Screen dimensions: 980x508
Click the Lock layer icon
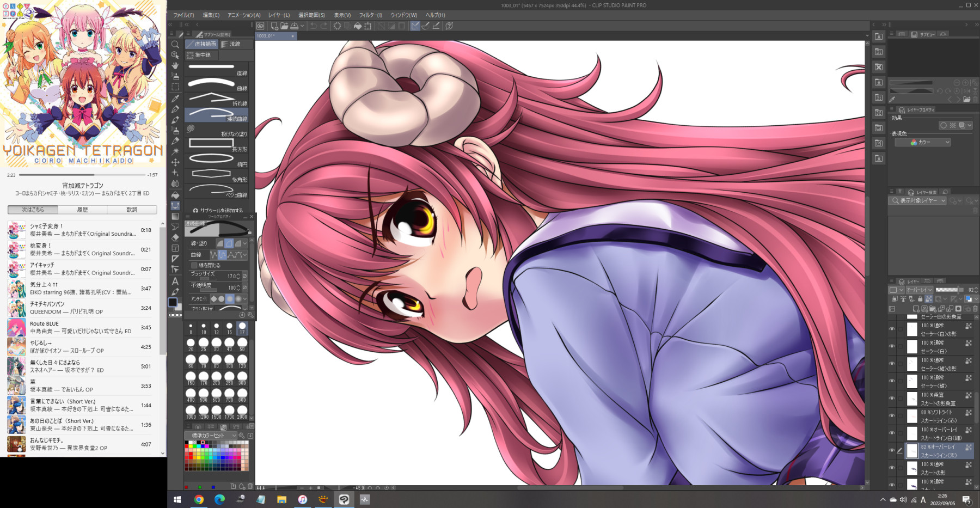[x=920, y=299]
